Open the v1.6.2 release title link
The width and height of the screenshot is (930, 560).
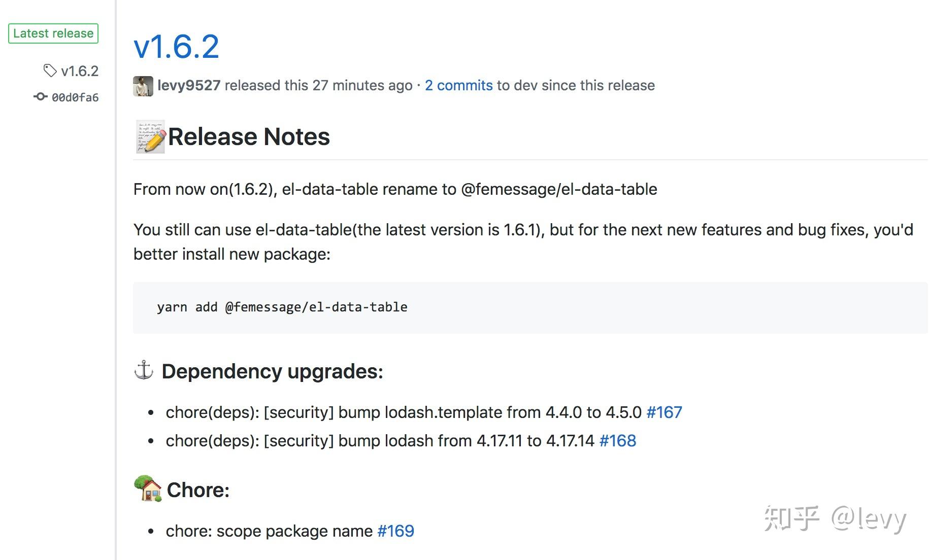click(176, 47)
